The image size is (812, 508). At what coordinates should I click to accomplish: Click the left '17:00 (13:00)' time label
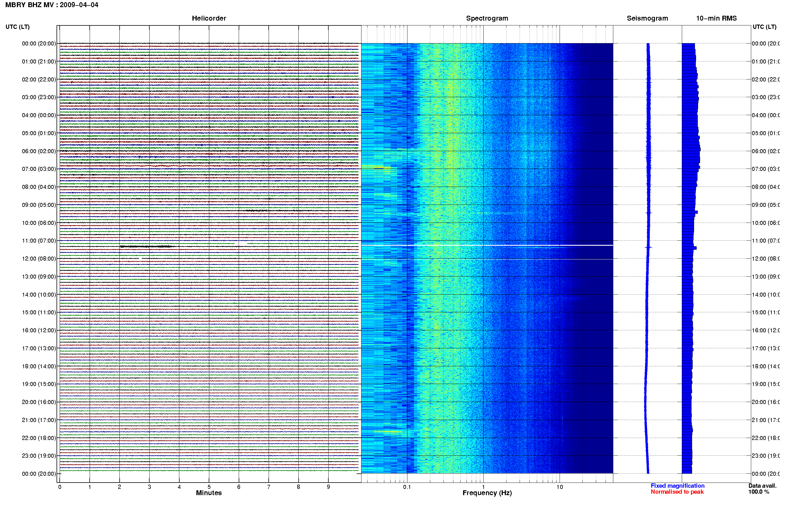(39, 348)
